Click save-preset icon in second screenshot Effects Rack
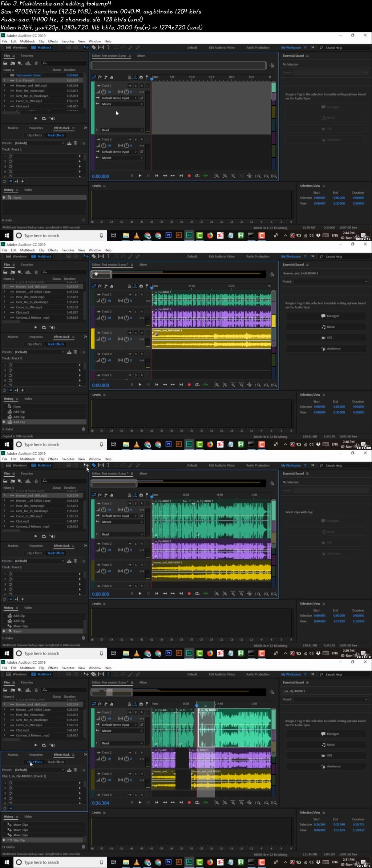372x868 pixels. [69, 352]
